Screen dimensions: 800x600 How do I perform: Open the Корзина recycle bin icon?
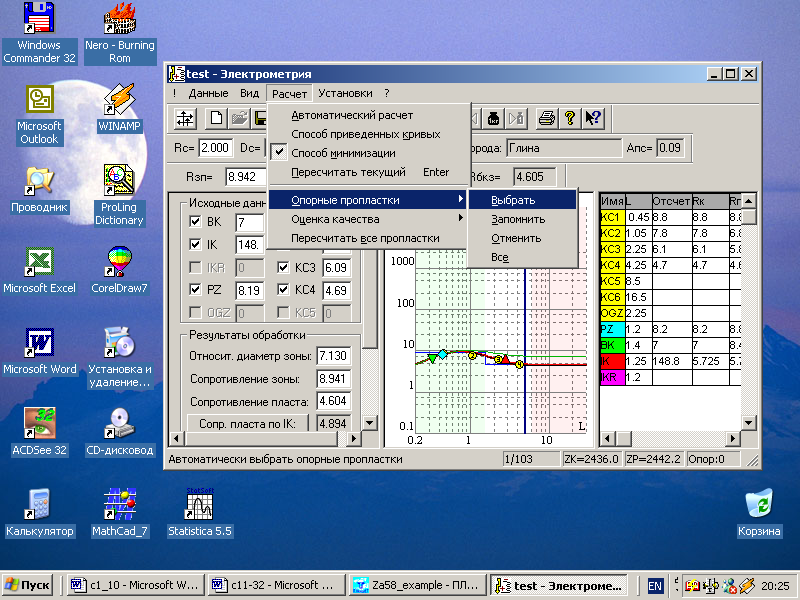tap(759, 513)
